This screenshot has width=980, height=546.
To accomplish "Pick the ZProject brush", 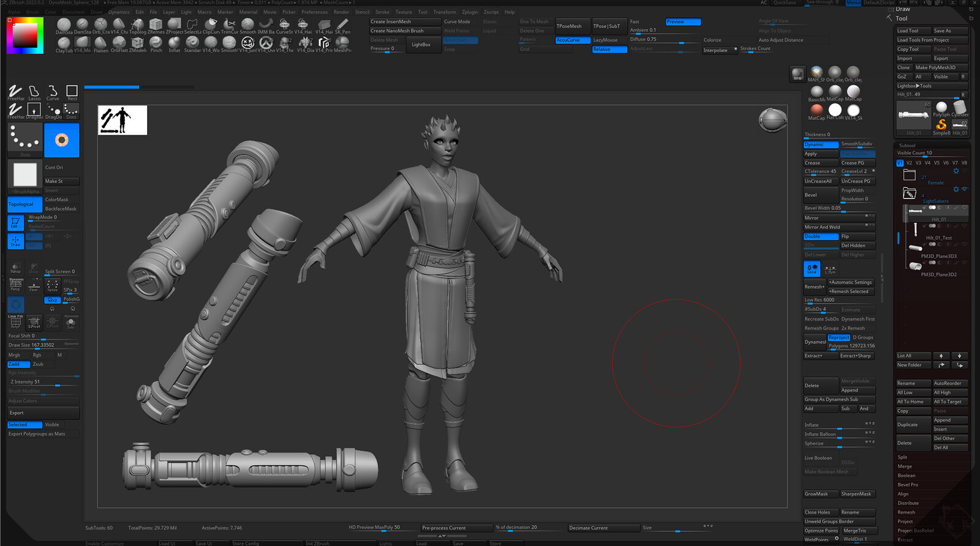I will pos(174,24).
